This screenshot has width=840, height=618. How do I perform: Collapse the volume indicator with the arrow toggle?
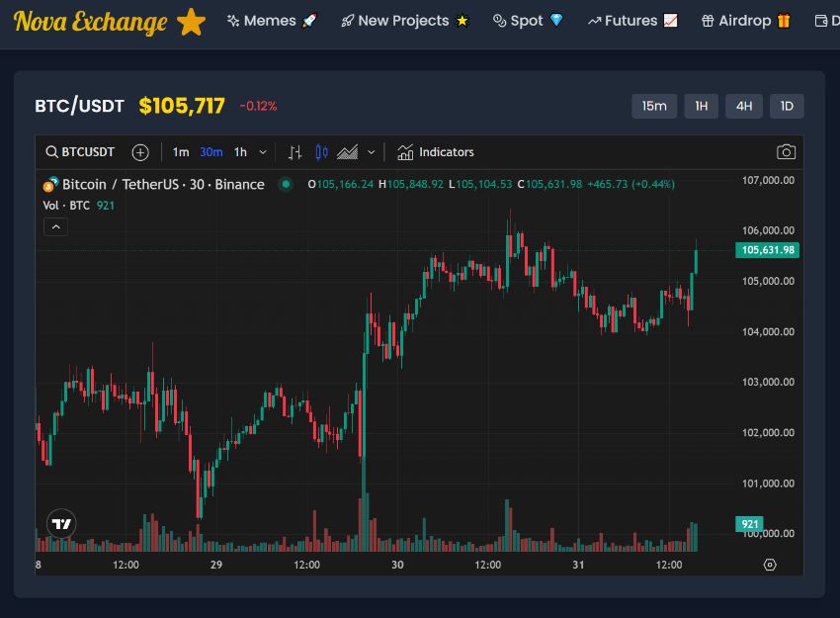pyautogui.click(x=55, y=226)
